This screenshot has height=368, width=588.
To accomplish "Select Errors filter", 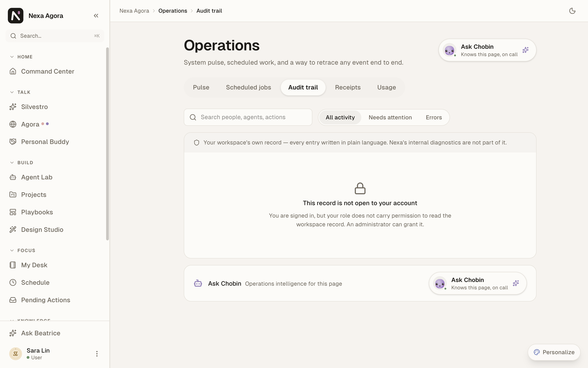I will coord(434,118).
